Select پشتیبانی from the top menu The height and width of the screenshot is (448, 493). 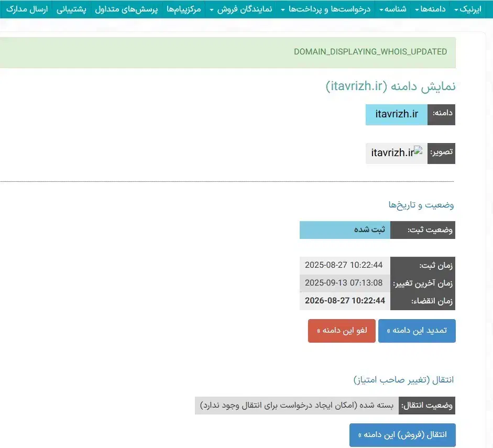coord(71,9)
